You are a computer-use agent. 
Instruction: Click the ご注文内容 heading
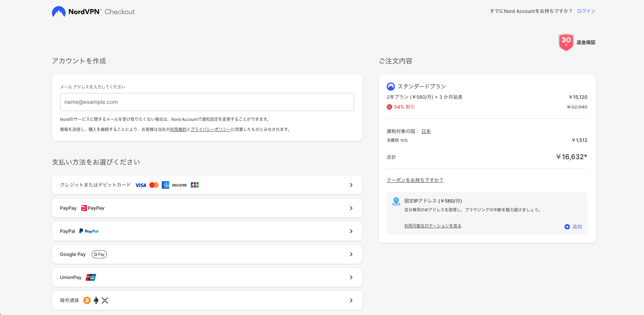click(396, 61)
